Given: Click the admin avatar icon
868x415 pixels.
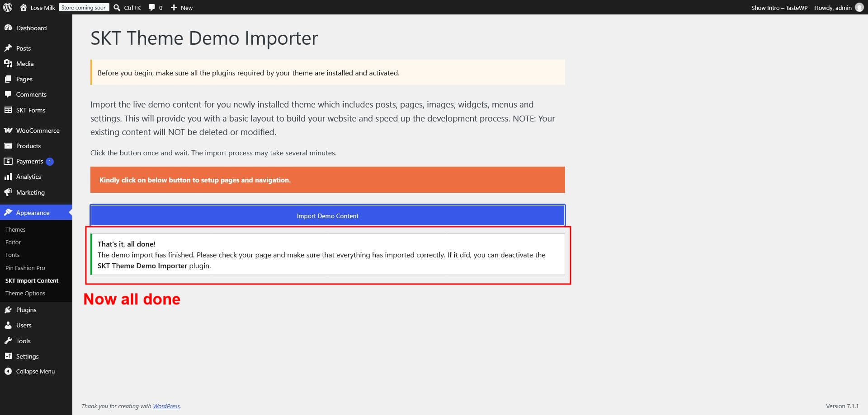Looking at the screenshot, I should (859, 7).
